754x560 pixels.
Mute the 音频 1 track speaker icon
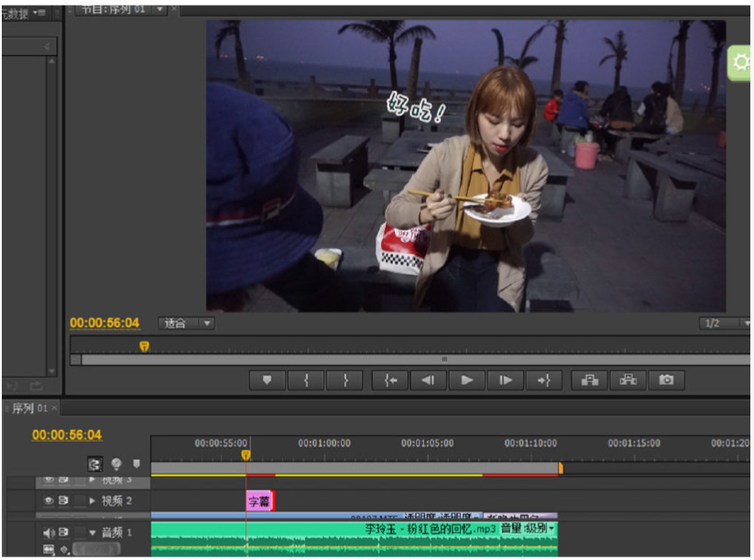(x=49, y=533)
